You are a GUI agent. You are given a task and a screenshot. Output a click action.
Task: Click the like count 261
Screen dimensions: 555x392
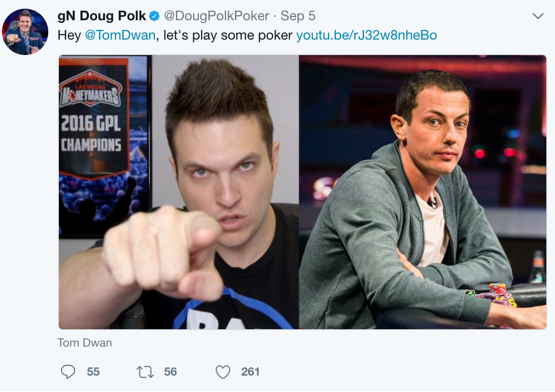(250, 372)
